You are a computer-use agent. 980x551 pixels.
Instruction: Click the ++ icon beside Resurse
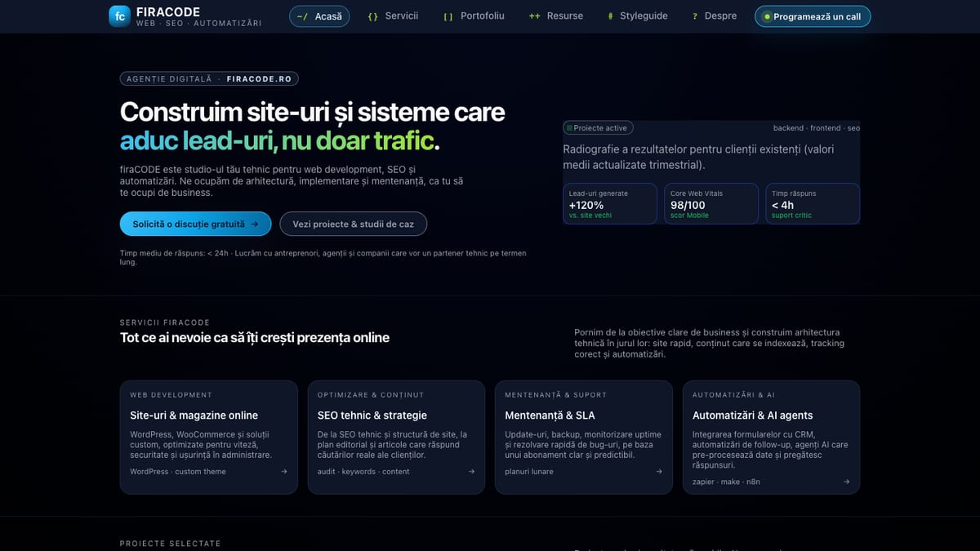[x=535, y=16]
